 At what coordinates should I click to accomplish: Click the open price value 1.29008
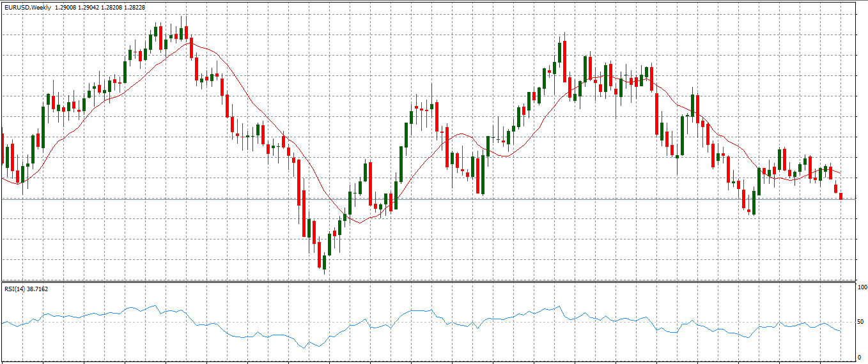(66, 7)
